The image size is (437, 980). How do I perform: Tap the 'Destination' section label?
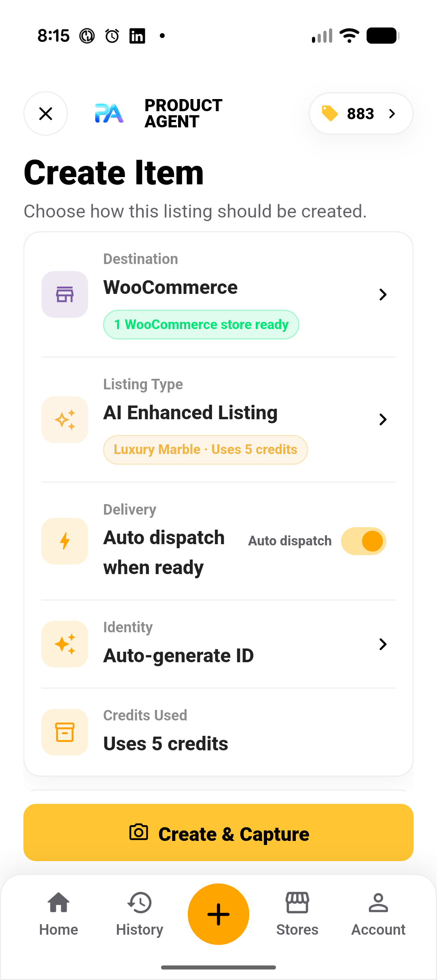click(141, 259)
